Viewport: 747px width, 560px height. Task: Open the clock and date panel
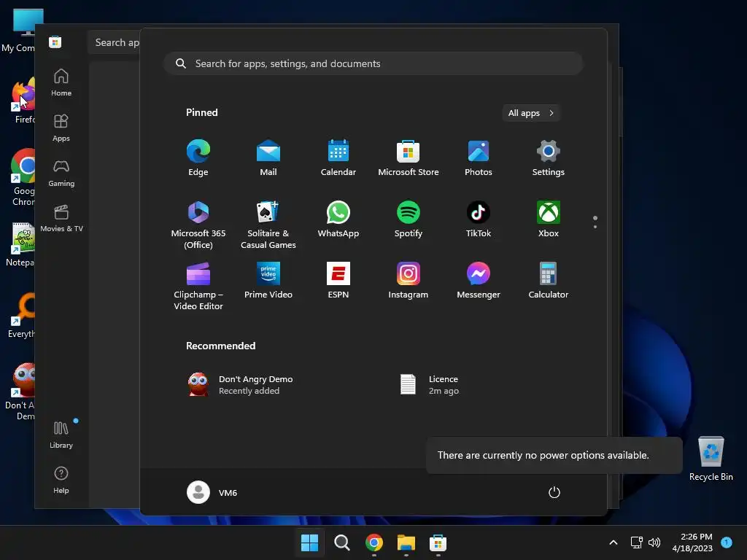point(692,542)
